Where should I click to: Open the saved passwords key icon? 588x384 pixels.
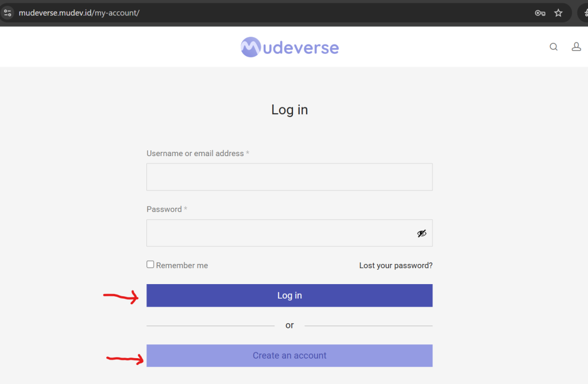pyautogui.click(x=540, y=13)
